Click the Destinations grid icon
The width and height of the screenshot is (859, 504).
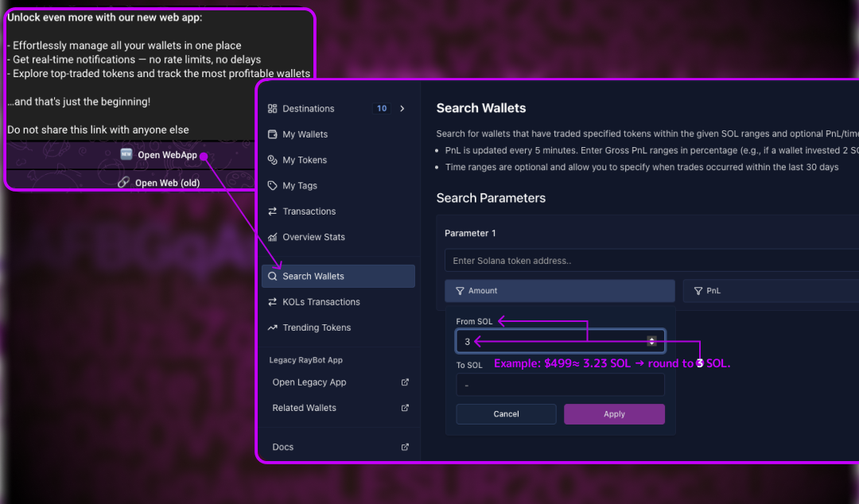(272, 108)
